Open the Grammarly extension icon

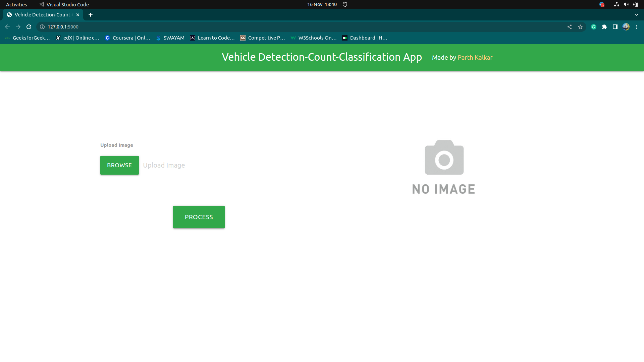point(593,27)
